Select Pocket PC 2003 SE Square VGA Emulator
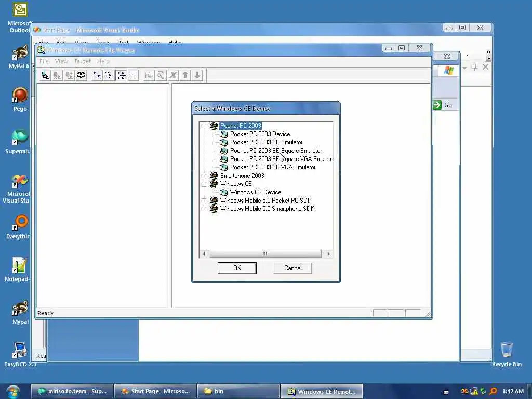Image resolution: width=532 pixels, height=399 pixels. (x=282, y=159)
